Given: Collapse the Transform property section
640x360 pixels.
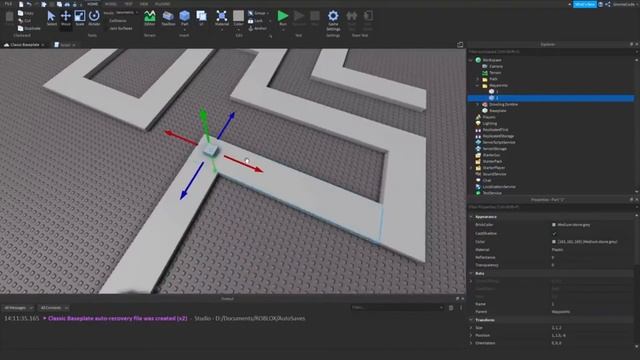Looking at the screenshot, I should [x=471, y=320].
